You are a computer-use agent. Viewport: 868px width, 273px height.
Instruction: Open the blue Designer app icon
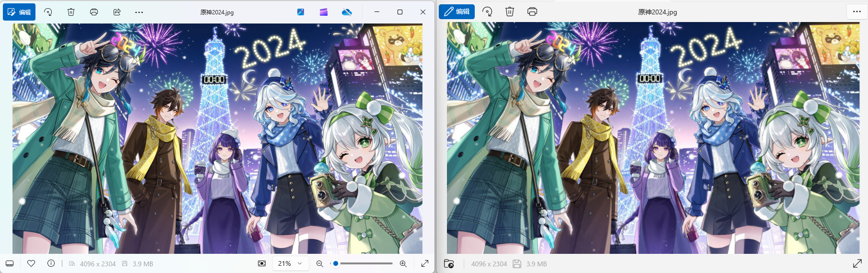[x=301, y=12]
